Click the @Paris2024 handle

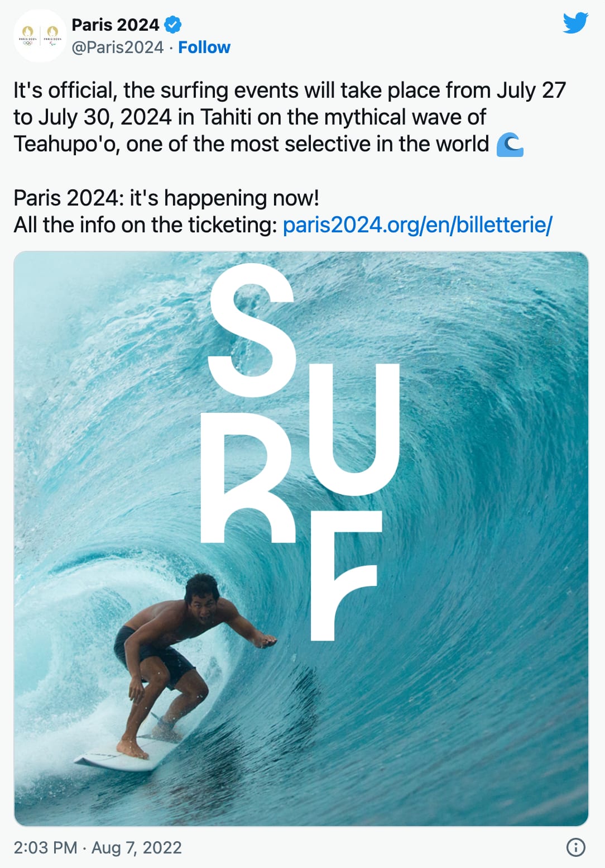(118, 47)
